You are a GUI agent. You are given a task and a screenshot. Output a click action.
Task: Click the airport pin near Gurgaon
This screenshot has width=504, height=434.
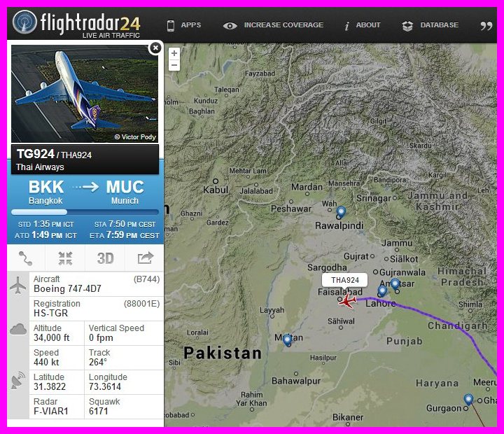[468, 400]
